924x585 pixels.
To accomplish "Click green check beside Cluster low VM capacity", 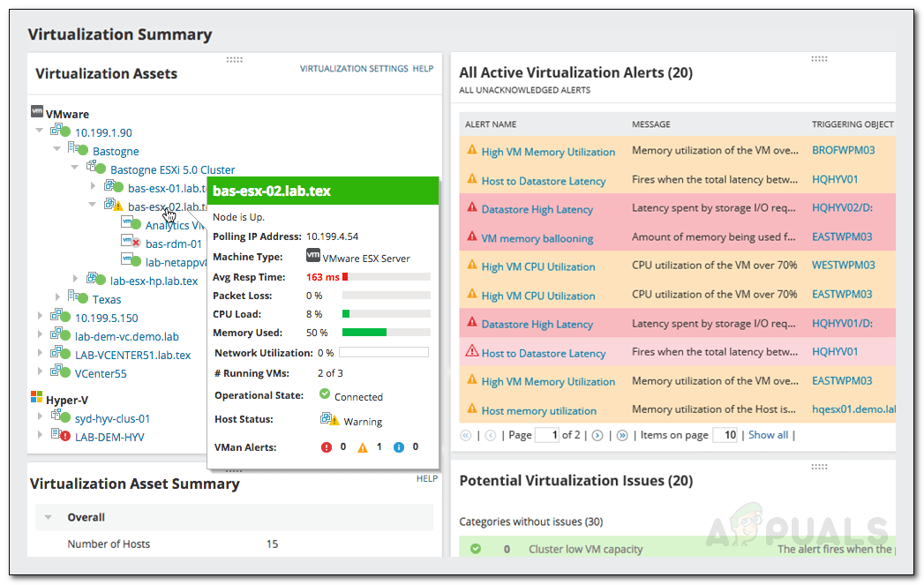I will (476, 549).
